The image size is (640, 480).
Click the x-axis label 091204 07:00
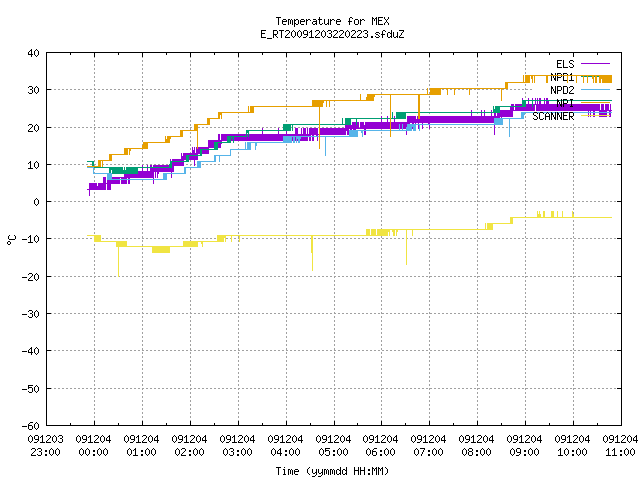428,446
